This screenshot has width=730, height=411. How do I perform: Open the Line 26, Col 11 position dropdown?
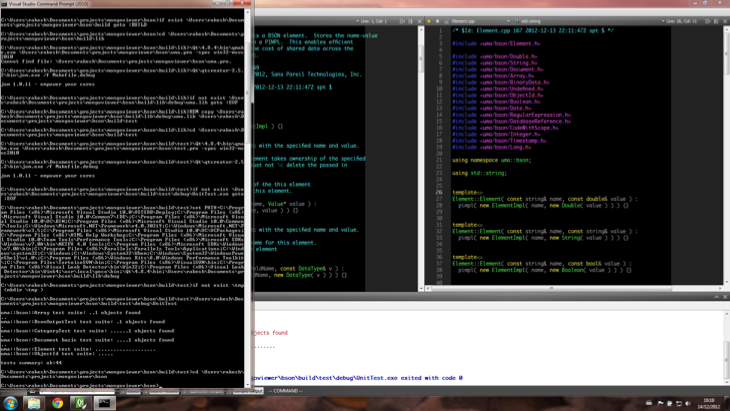[x=682, y=21]
